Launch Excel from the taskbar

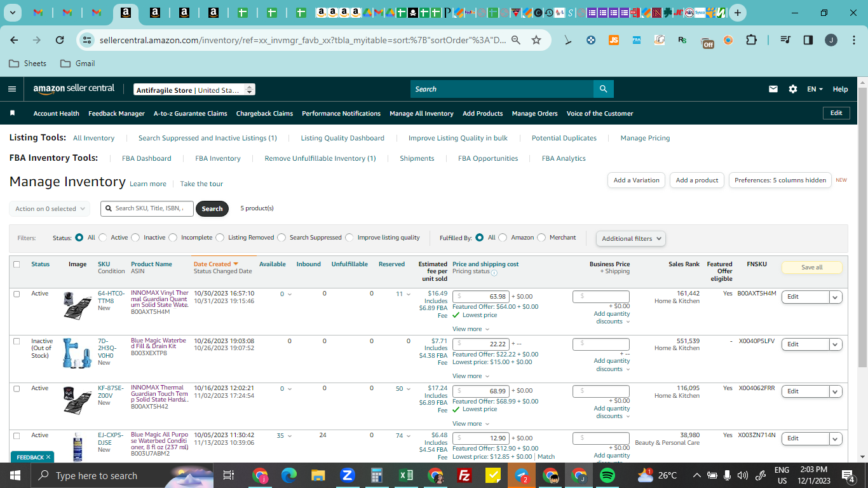[x=406, y=475]
